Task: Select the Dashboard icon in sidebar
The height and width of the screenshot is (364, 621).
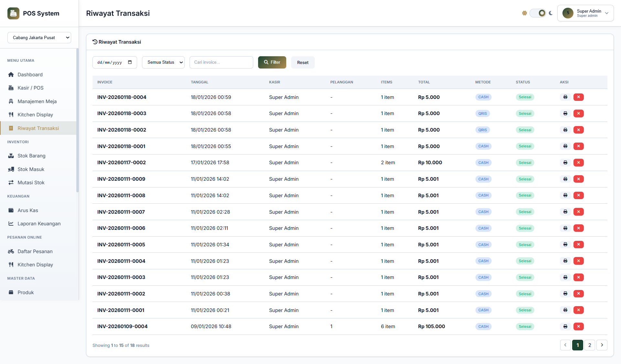Action: pyautogui.click(x=11, y=74)
